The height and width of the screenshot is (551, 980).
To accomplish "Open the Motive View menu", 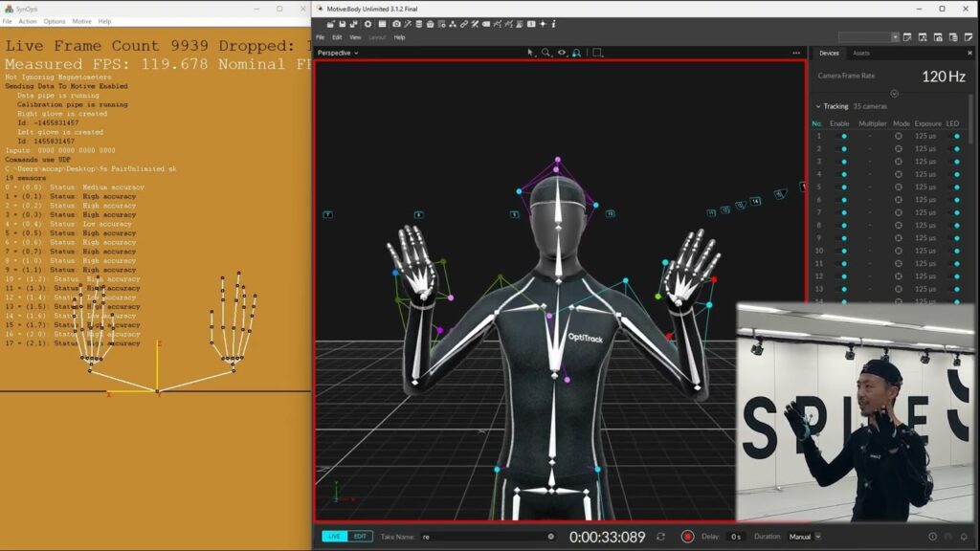I will coord(355,37).
